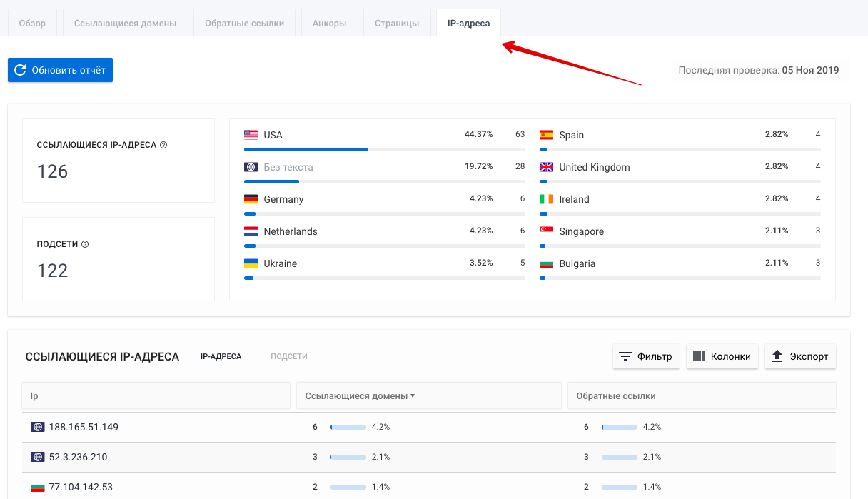Click the Обновить отчёт button

60,70
